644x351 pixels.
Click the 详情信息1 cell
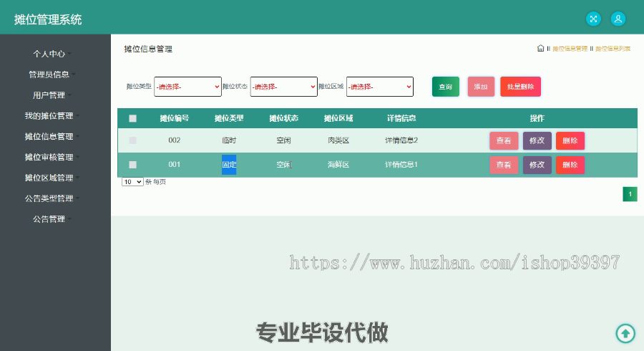point(401,165)
